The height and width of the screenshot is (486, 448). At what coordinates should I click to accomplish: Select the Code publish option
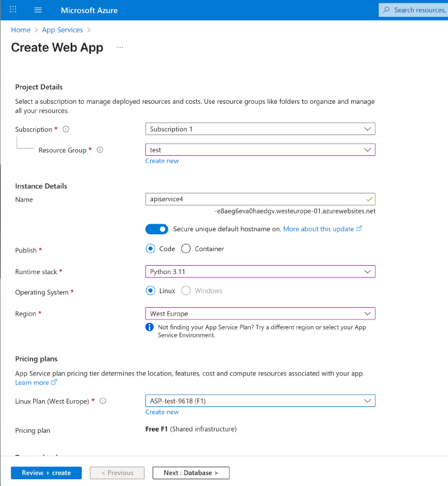point(151,248)
